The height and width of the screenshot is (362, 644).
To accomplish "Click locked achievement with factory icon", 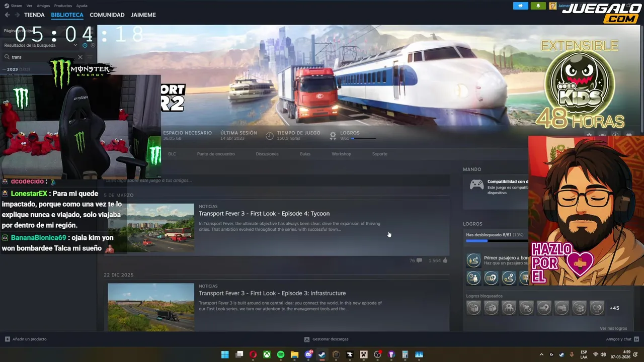I will (561, 308).
